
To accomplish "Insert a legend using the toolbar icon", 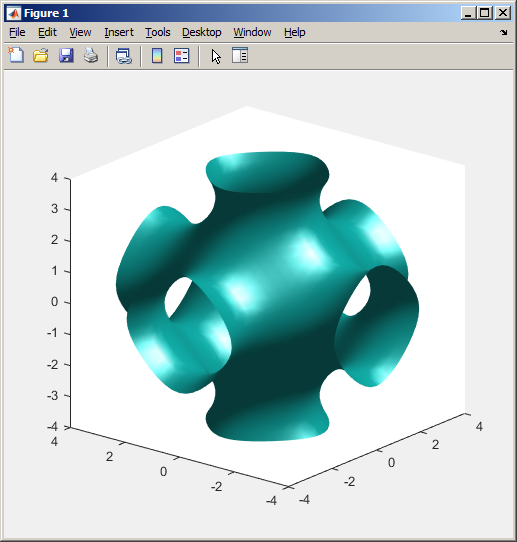I will (182, 56).
